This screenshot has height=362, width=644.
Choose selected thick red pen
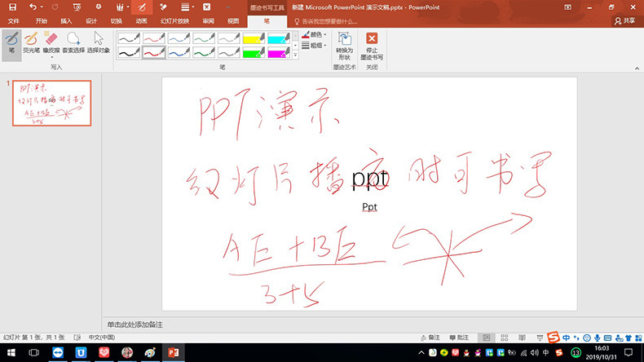(153, 53)
